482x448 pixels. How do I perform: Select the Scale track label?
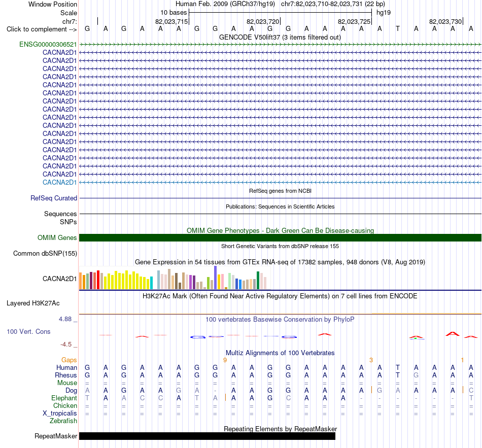click(x=68, y=13)
